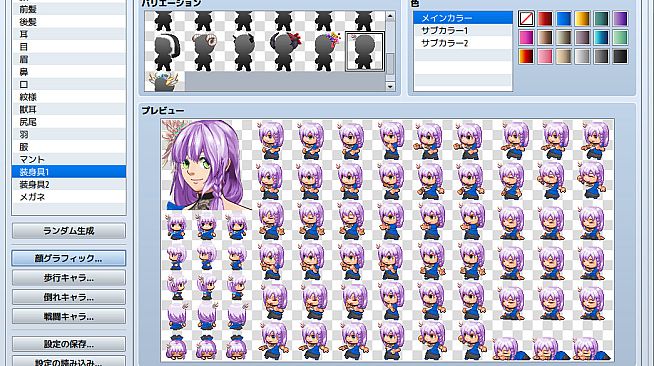Pick the purple color swatch
Screen dimensions: 654x366
coord(620,19)
